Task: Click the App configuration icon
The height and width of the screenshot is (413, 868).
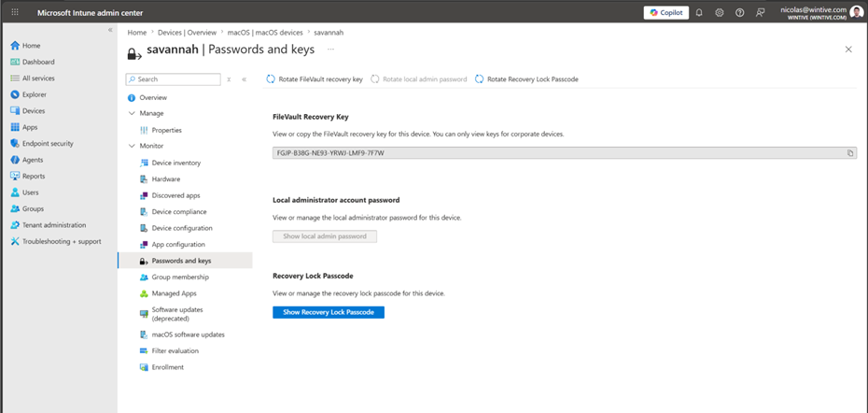Action: 144,245
